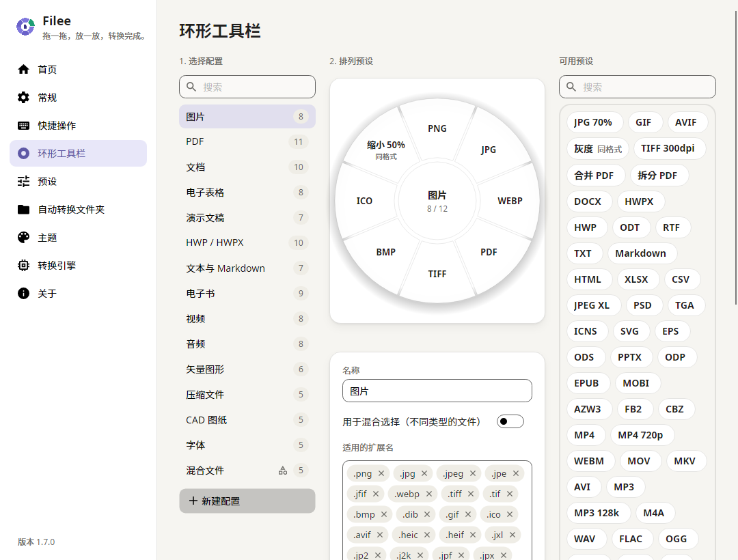Click the Filee app logo
This screenshot has height=560, width=738.
tap(25, 27)
